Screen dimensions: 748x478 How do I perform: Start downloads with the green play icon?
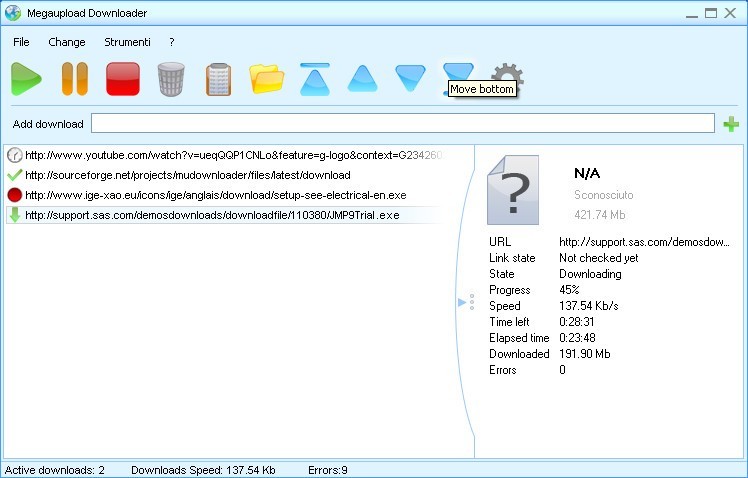(26, 79)
